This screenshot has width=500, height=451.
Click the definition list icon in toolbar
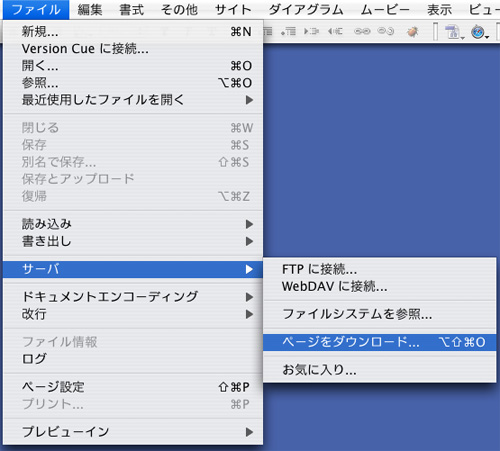(x=289, y=32)
